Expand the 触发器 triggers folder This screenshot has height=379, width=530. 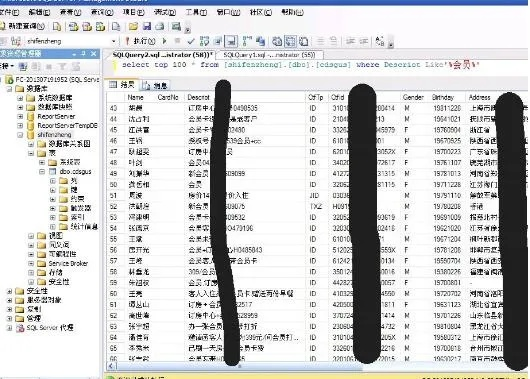(x=53, y=208)
